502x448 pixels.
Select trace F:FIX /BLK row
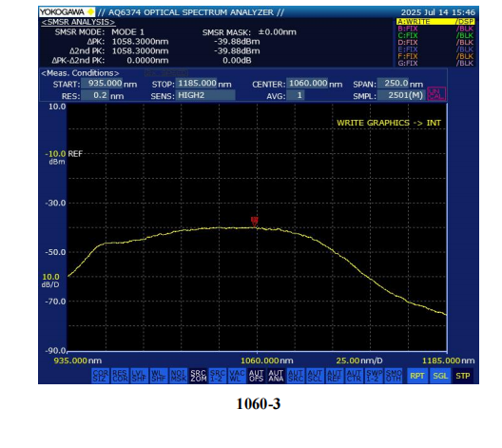(435, 56)
